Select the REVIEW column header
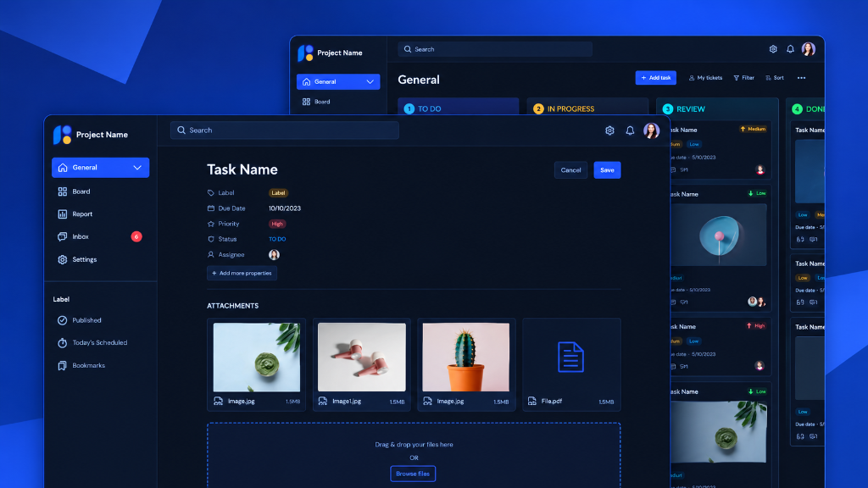Viewport: 868px width, 488px height. [x=717, y=109]
